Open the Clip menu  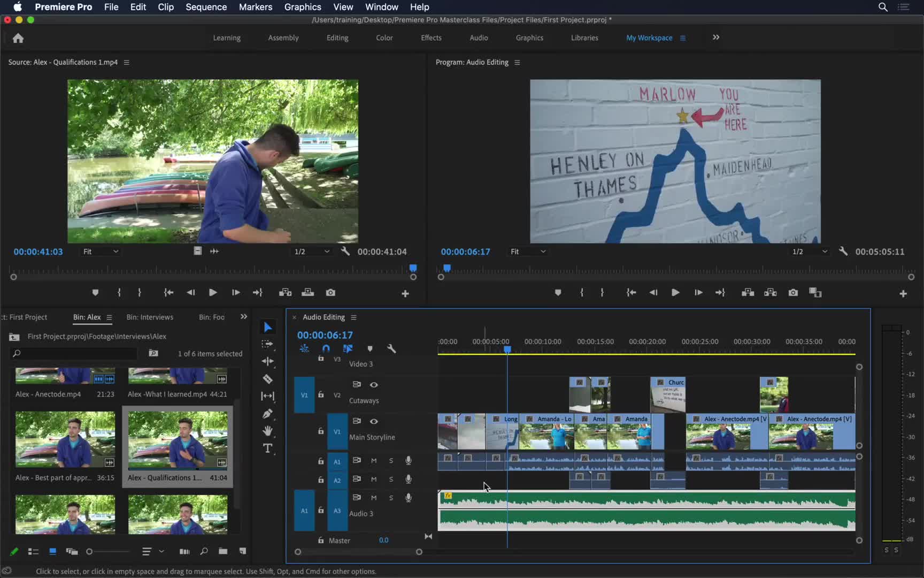pos(166,7)
